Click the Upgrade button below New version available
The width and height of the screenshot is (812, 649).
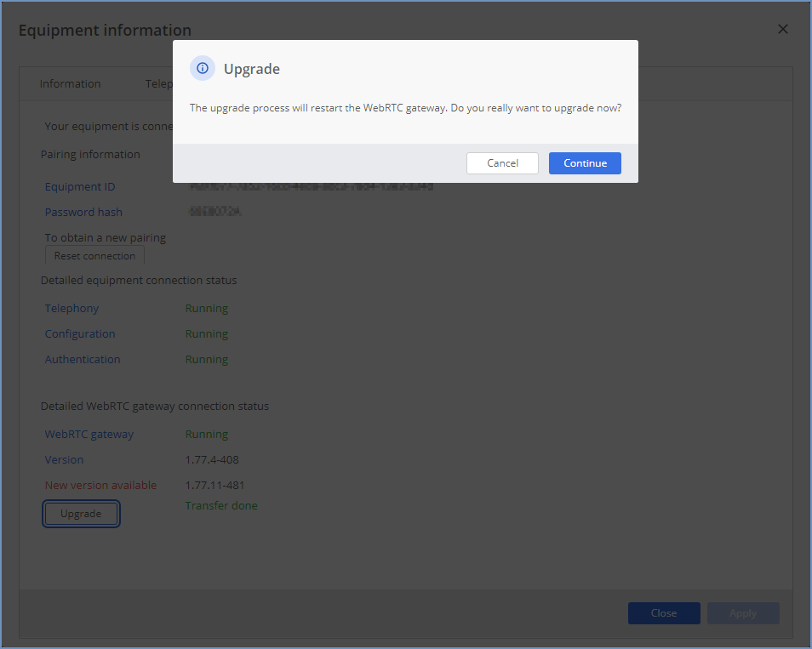click(81, 514)
